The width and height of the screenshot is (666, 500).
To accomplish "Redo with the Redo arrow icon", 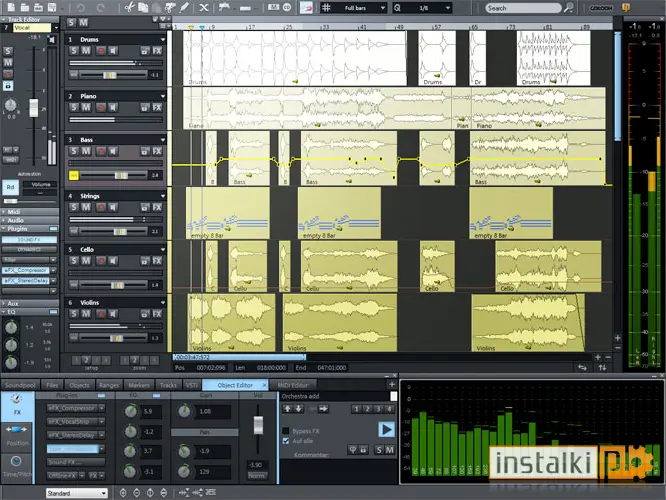I will (x=100, y=8).
